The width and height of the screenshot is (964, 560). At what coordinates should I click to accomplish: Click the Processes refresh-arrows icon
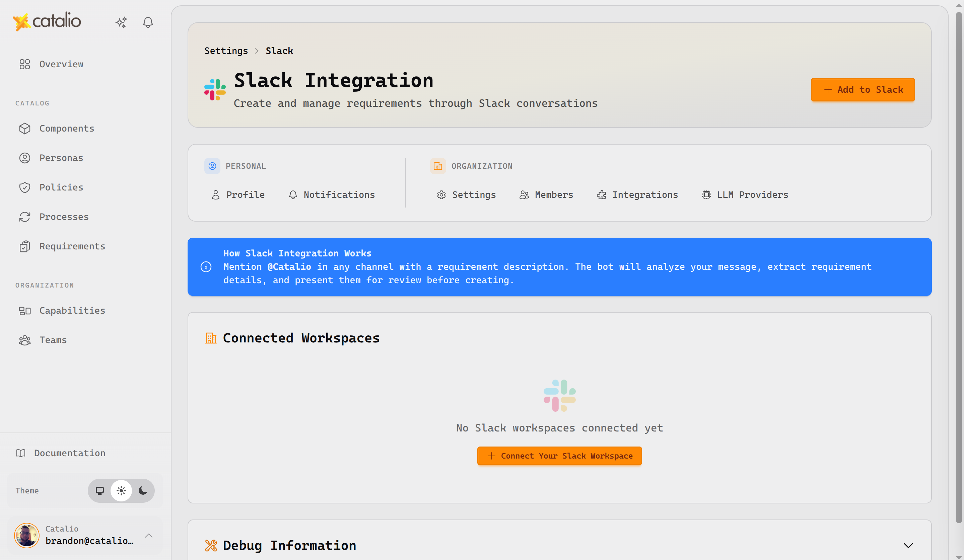25,217
